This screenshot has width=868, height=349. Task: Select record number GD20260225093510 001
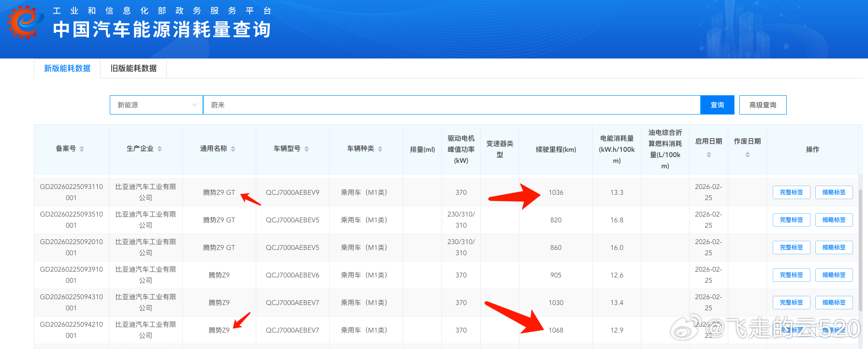[x=71, y=220]
